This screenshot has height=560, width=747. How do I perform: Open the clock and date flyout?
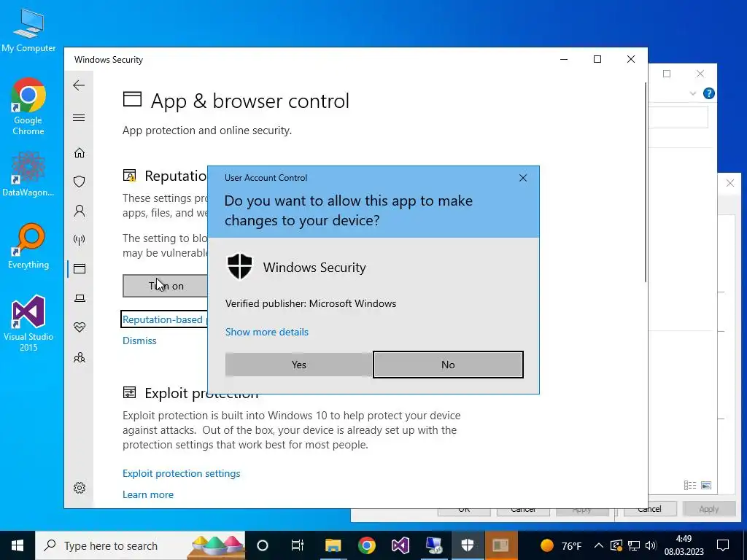tap(684, 545)
